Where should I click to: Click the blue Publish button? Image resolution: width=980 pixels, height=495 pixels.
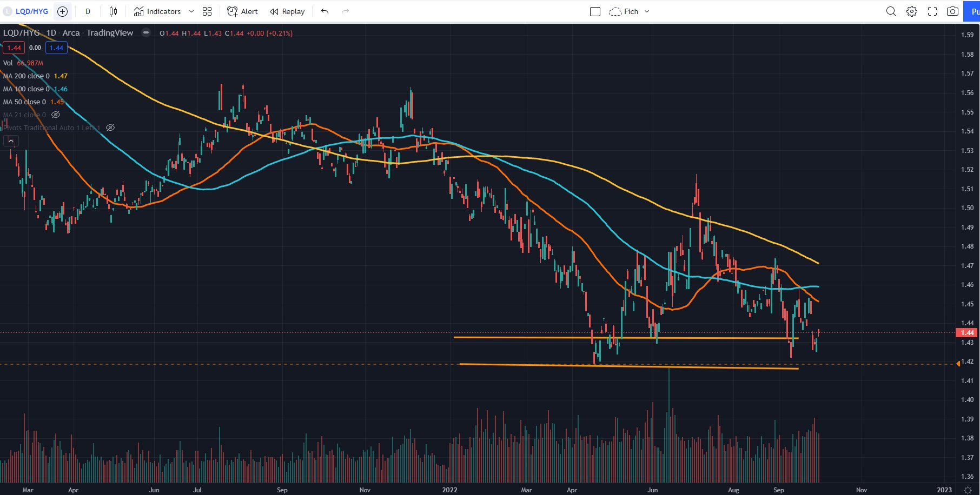(x=972, y=11)
